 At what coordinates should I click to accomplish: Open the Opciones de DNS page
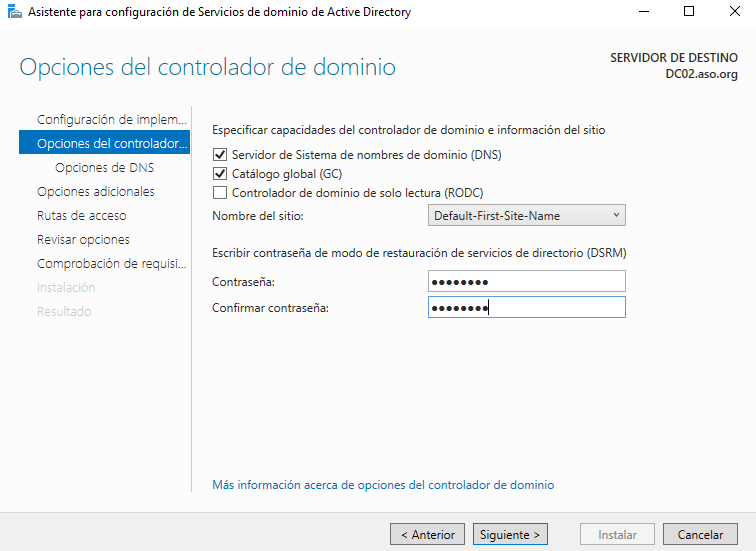pos(104,168)
